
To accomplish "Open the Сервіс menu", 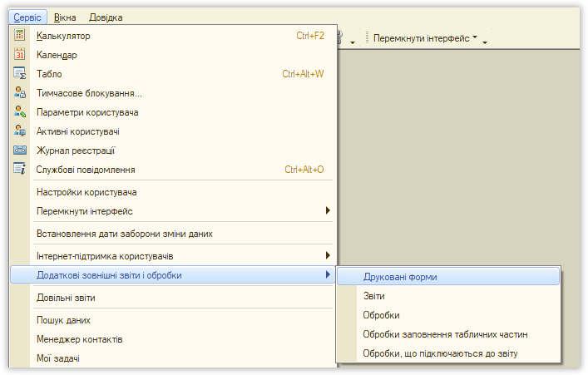I will click(27, 17).
